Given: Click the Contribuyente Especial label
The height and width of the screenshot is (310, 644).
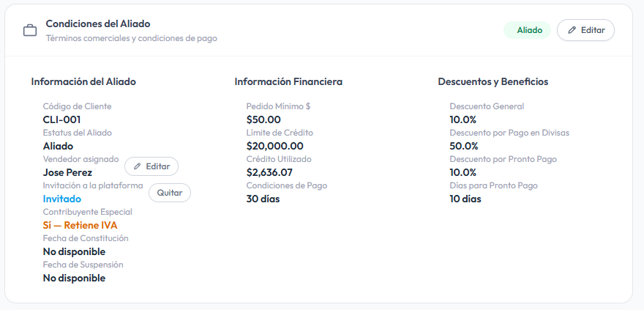Looking at the screenshot, I should pos(88,212).
